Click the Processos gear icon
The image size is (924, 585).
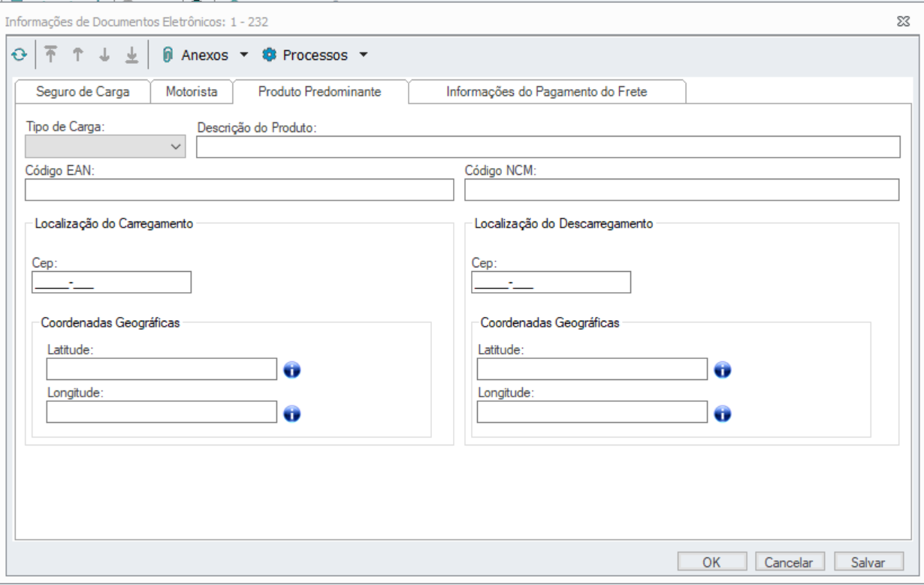270,55
